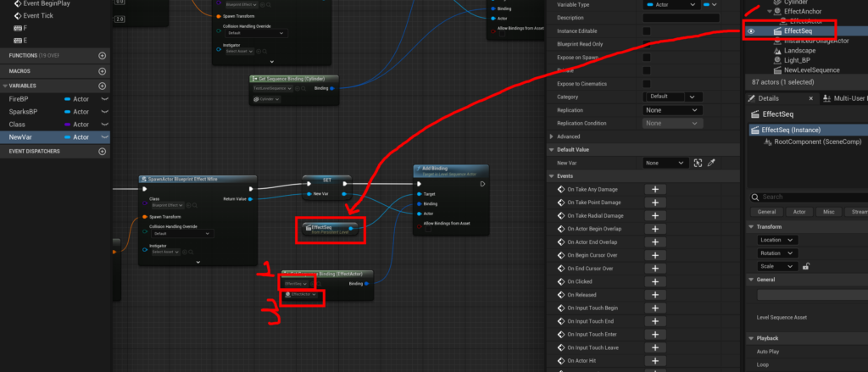Add a new event dispatcher

click(x=103, y=151)
